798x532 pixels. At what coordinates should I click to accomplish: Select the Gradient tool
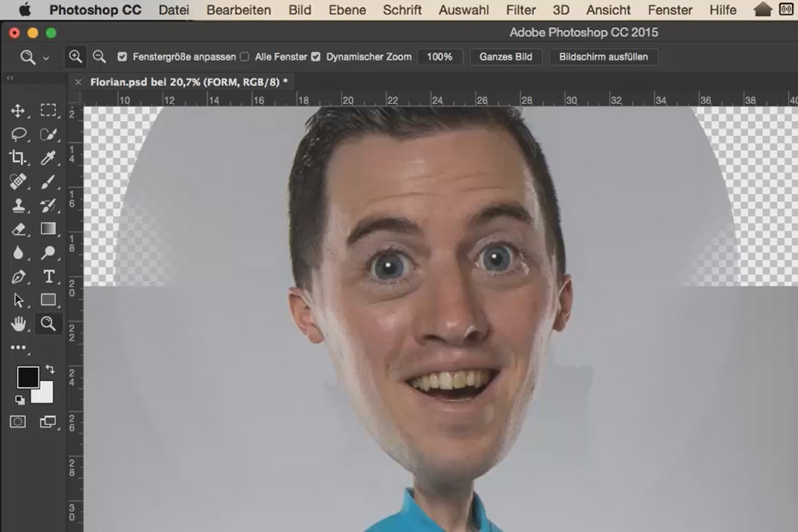tap(48, 229)
